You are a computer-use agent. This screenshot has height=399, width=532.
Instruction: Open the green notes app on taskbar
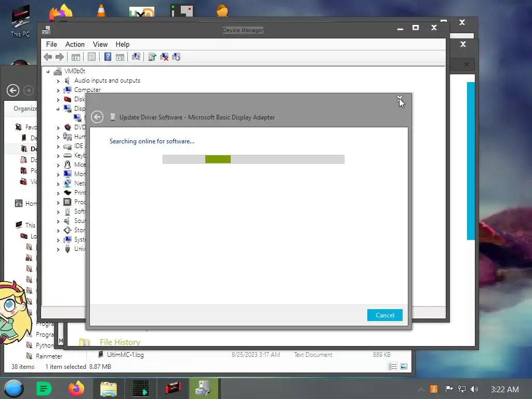coord(44,389)
